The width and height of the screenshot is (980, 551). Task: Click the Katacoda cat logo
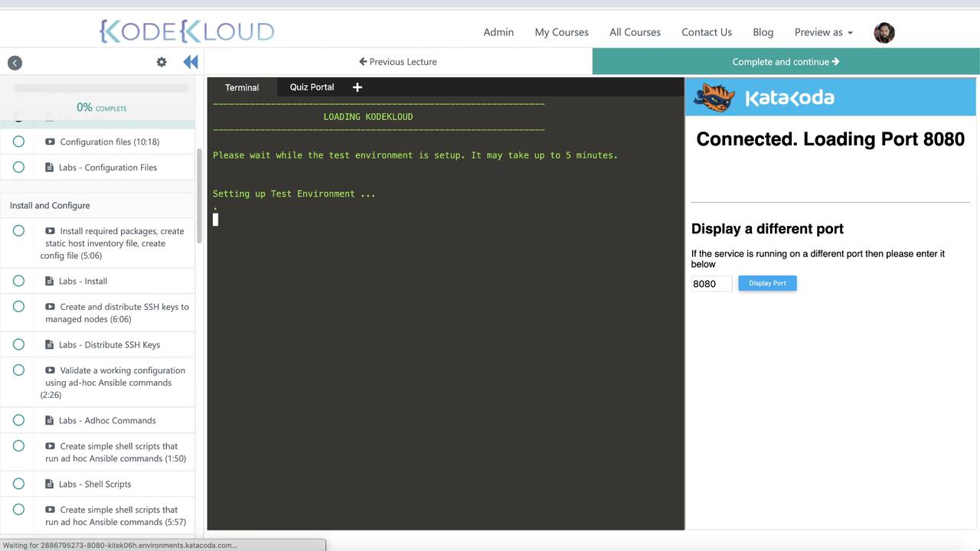[714, 97]
